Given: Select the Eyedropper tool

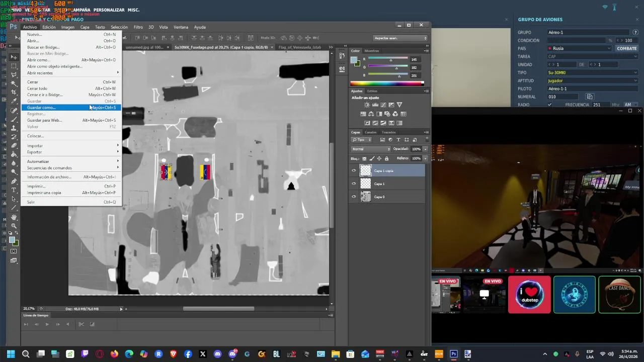Looking at the screenshot, I should point(14,101).
